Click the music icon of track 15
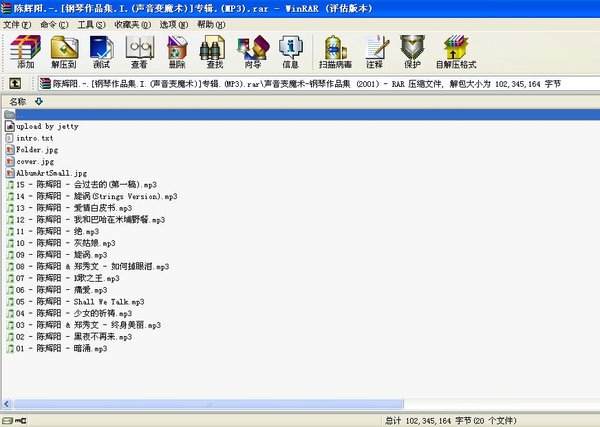600x427 pixels. coord(10,185)
